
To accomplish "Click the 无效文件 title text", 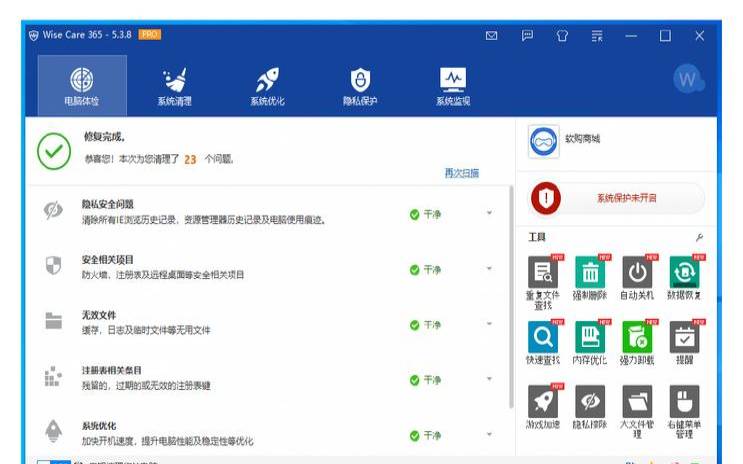I will pos(99,315).
